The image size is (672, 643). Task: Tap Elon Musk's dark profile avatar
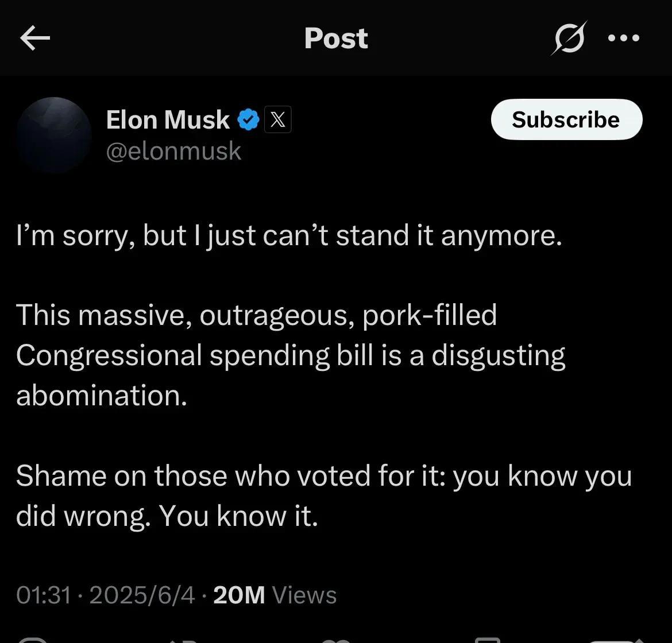(55, 134)
